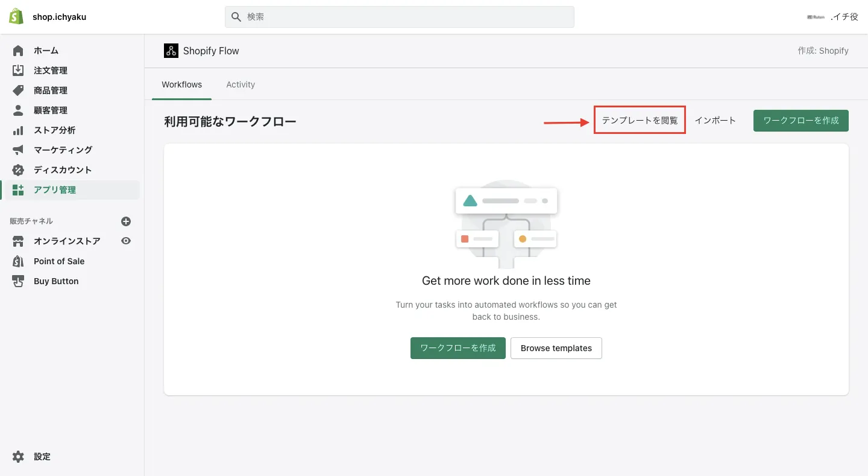
Task: Click the product tag icon beside 商品管理
Action: point(18,90)
